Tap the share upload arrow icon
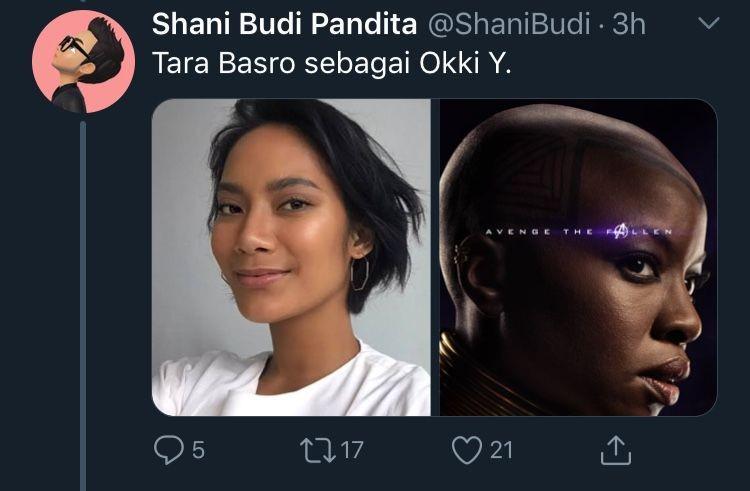This screenshot has width=750, height=491. pyautogui.click(x=616, y=449)
